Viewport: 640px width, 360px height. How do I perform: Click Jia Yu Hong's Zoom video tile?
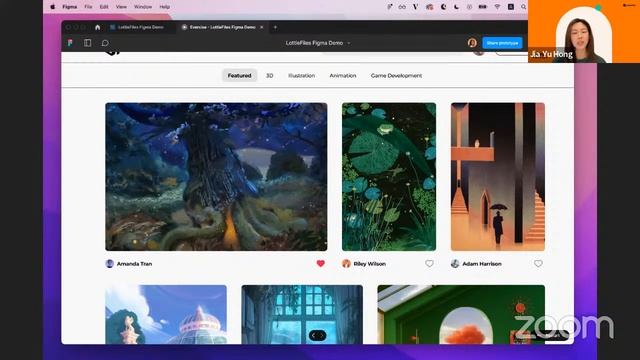584,31
